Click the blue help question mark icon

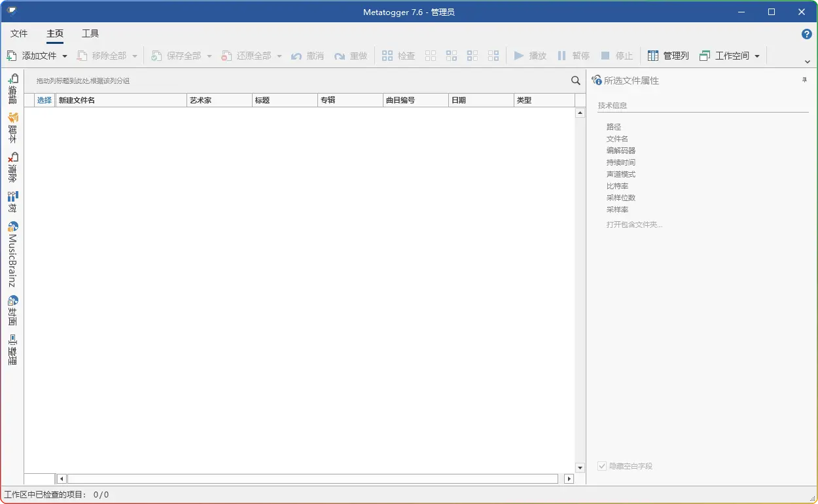[806, 34]
